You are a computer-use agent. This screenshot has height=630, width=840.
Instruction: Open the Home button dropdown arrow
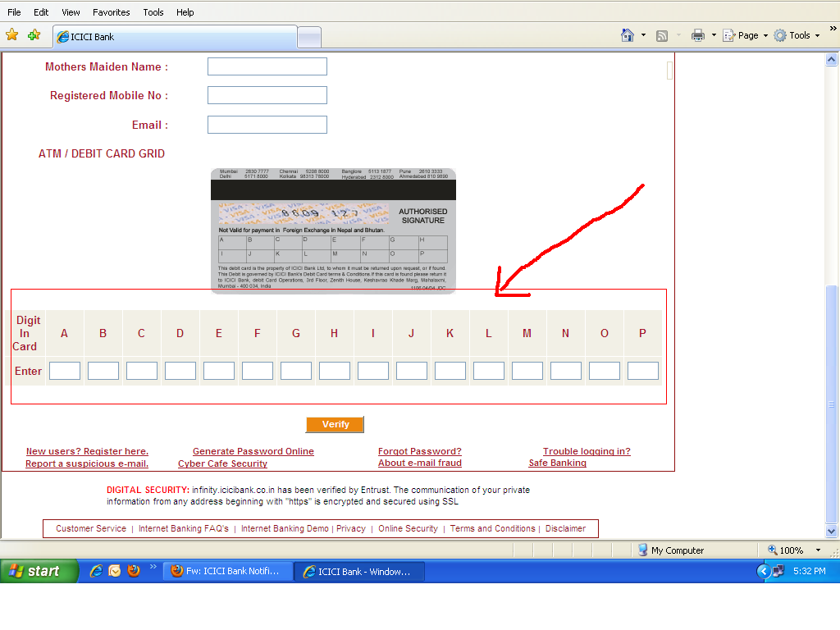point(643,35)
